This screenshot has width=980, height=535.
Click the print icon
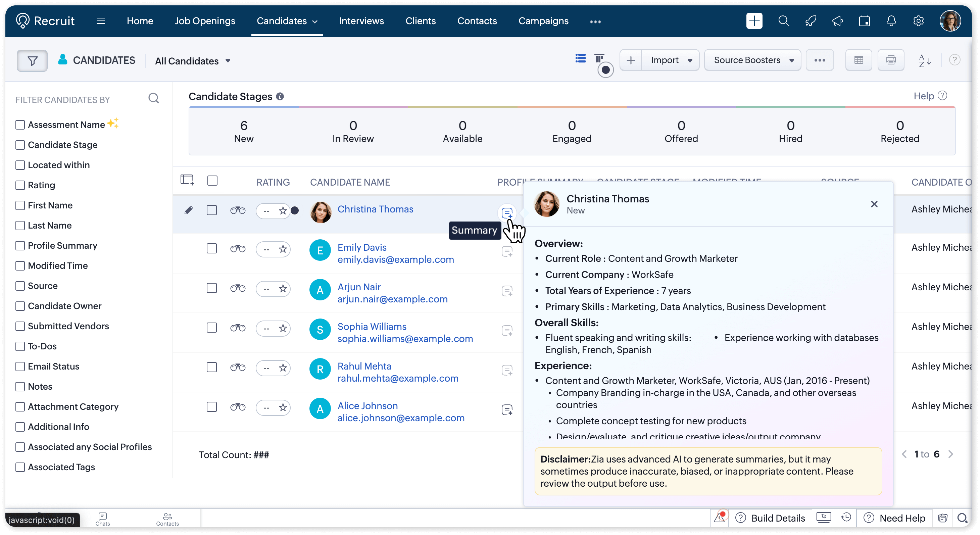tap(891, 60)
